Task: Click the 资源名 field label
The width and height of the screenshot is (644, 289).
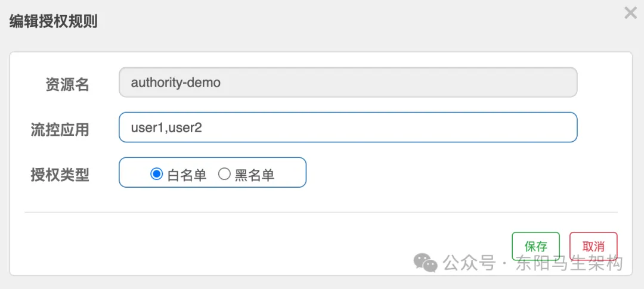Action: [x=67, y=85]
